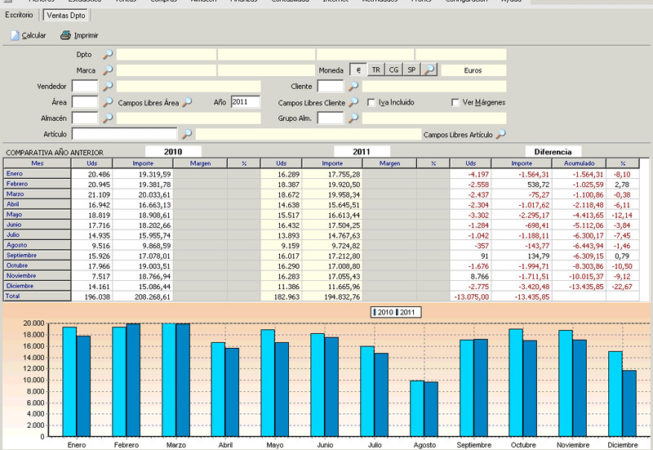Screen dimensions: 653x450
Task: Open the Marca lookup magnifier
Action: (x=108, y=70)
